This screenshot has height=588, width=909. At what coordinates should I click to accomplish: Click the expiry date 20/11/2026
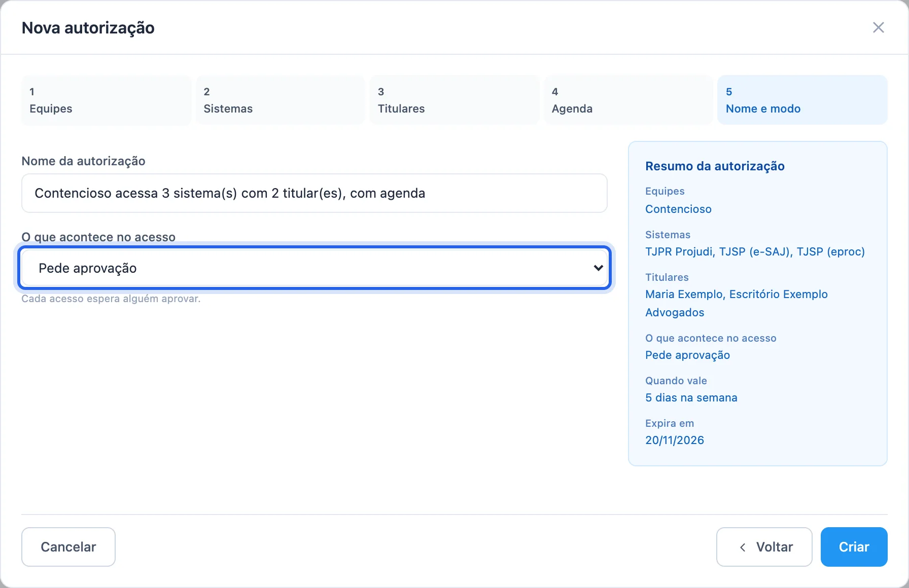pos(675,440)
